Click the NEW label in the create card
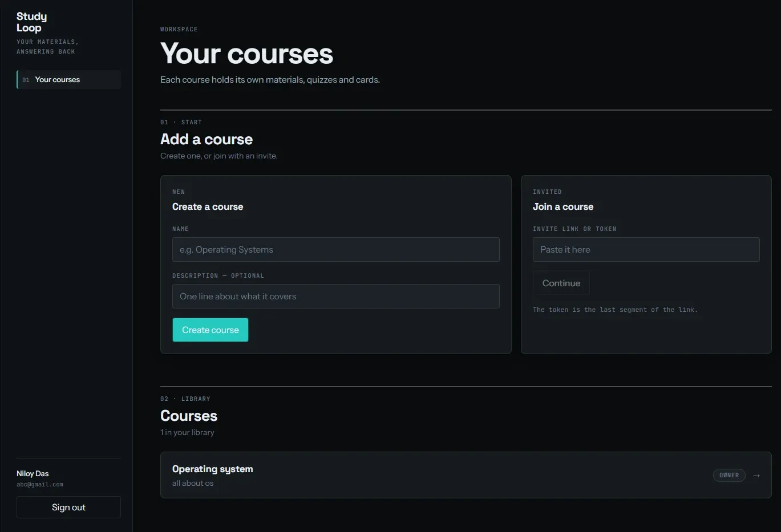 coord(179,192)
